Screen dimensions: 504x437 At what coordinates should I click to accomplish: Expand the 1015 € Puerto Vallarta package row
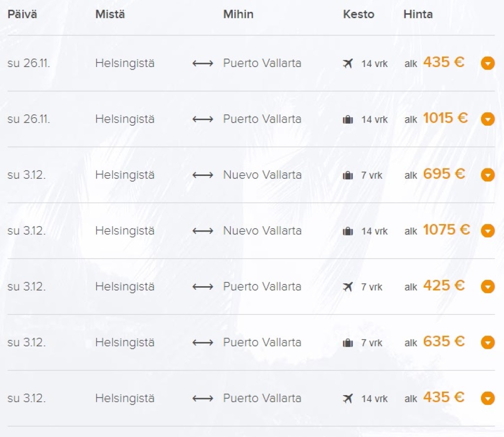(488, 119)
